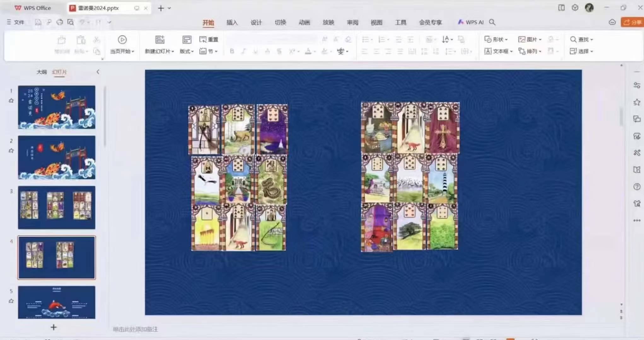Screen dimensions: 644x340
Task: Click the search magnifier next to WPS AI
Action: (x=492, y=22)
